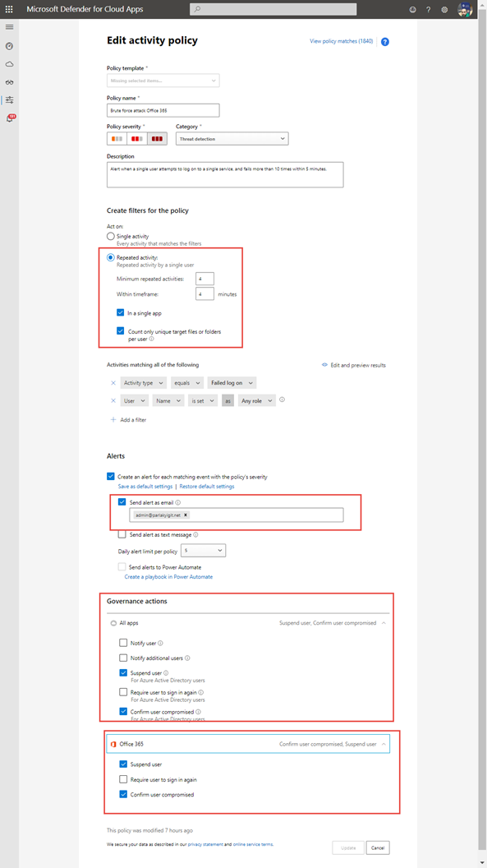Click the Cancel button

tap(378, 847)
